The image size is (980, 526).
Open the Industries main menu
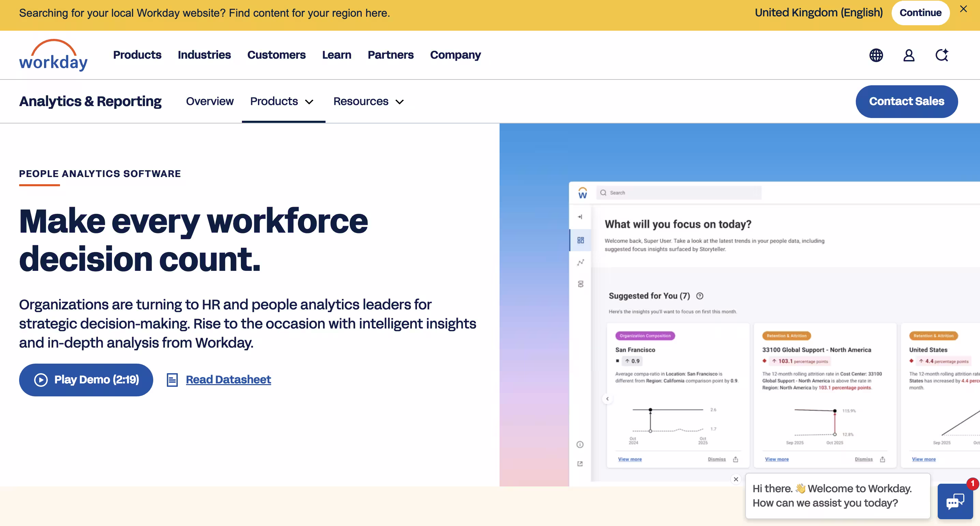point(204,55)
